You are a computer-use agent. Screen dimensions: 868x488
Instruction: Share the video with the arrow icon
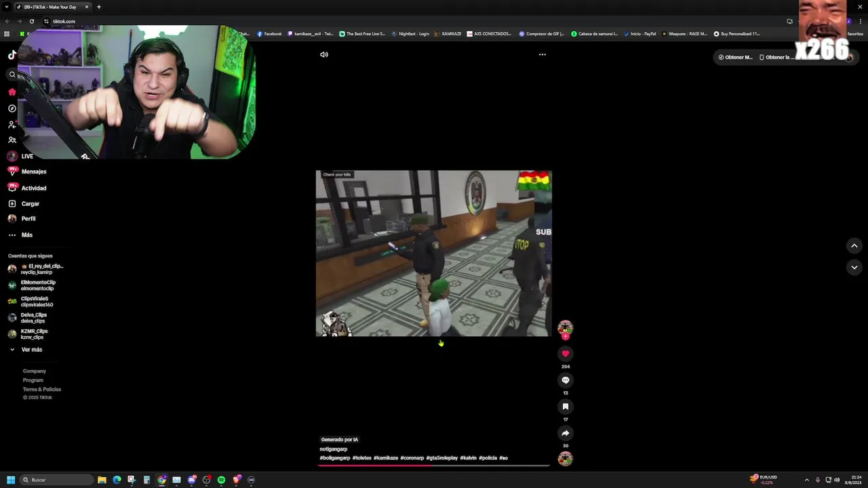tap(566, 433)
